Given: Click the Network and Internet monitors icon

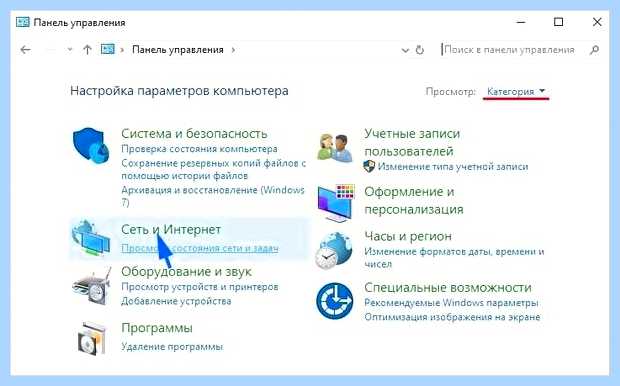Looking at the screenshot, I should click(x=91, y=238).
